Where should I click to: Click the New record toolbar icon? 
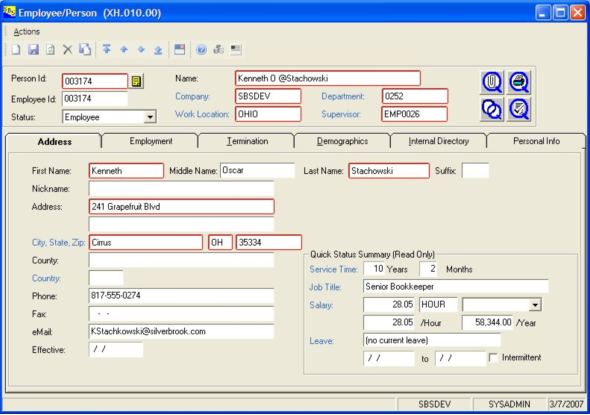point(16,49)
